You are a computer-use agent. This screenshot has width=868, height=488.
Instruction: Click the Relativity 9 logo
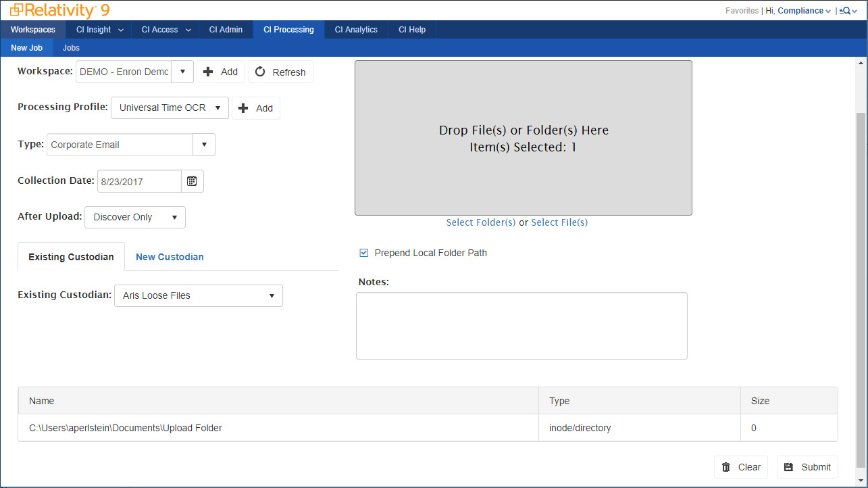point(59,10)
